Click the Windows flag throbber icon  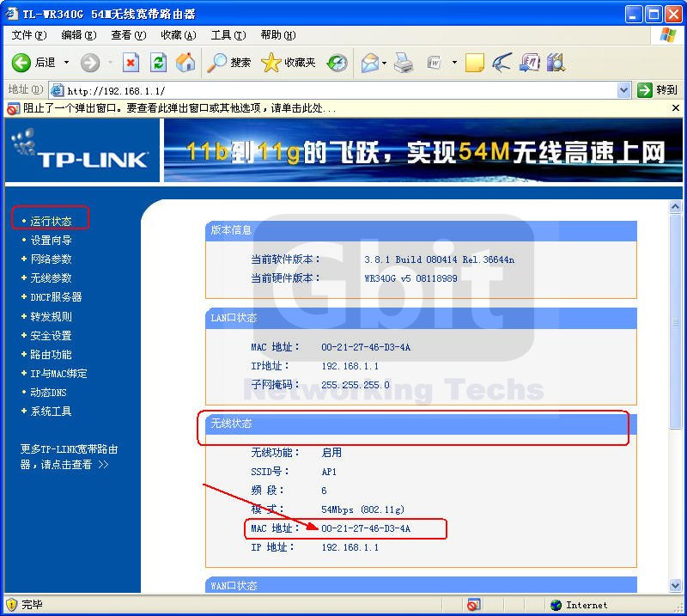pyautogui.click(x=667, y=35)
